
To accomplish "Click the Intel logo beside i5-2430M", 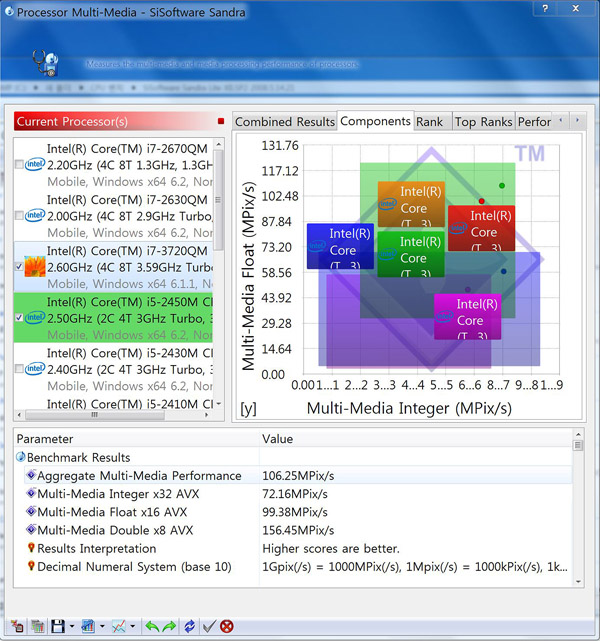I will 35,369.
